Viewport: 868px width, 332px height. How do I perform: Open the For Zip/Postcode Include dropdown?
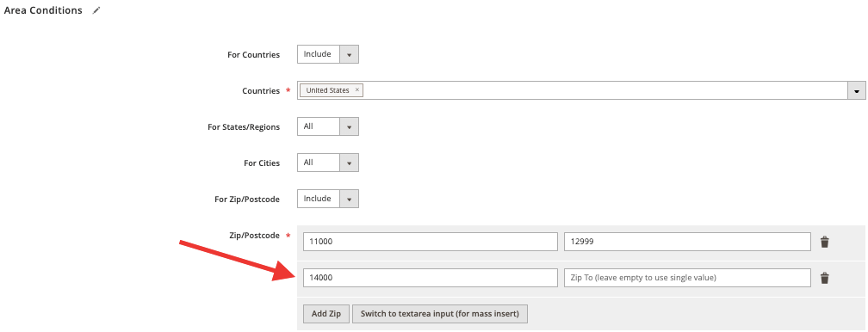point(328,199)
